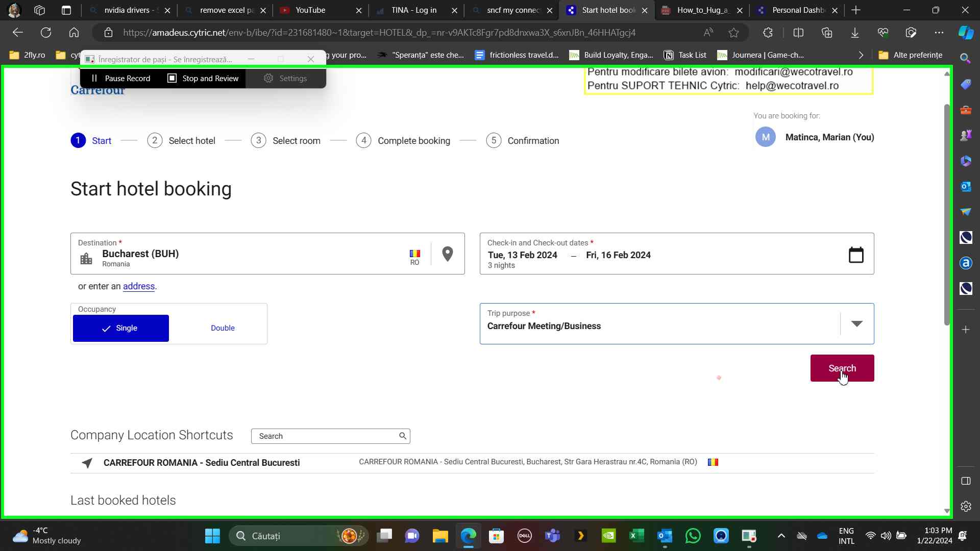The height and width of the screenshot is (551, 980).
Task: Open the calendar date picker icon
Action: [x=856, y=255]
